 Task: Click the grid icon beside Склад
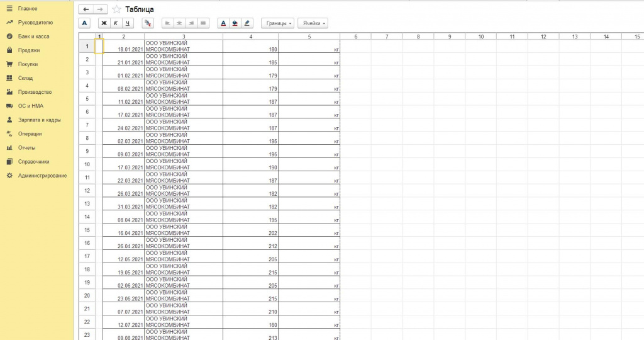click(9, 78)
